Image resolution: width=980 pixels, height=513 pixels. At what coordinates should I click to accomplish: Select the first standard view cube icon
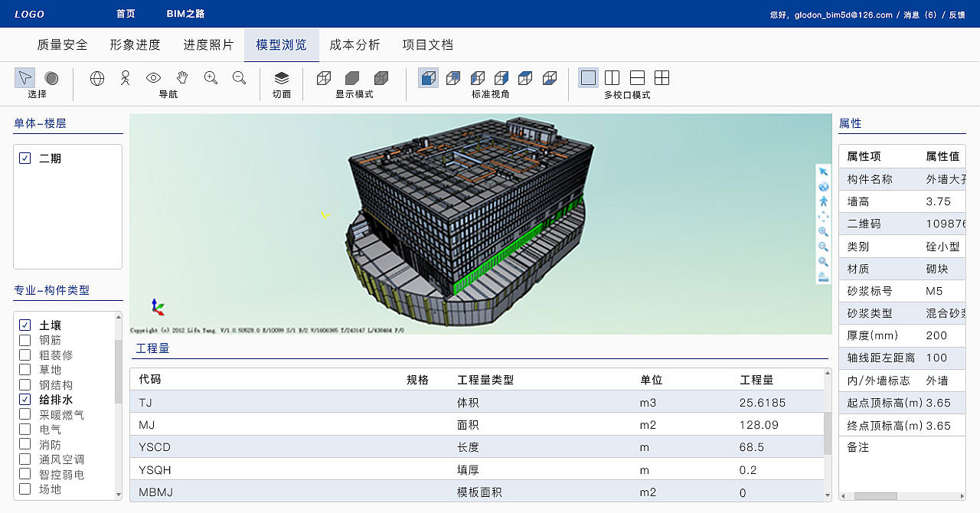pyautogui.click(x=429, y=77)
